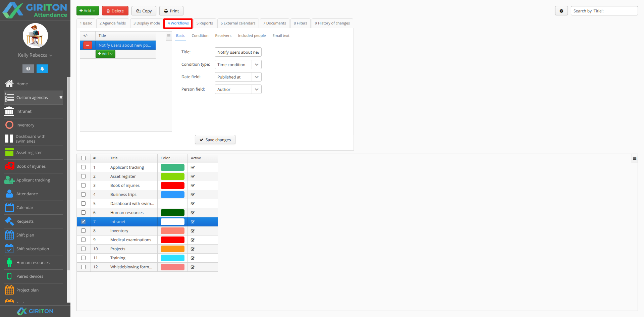Click the Applicant tracking person icon
This screenshot has width=644, height=317.
[9, 180]
